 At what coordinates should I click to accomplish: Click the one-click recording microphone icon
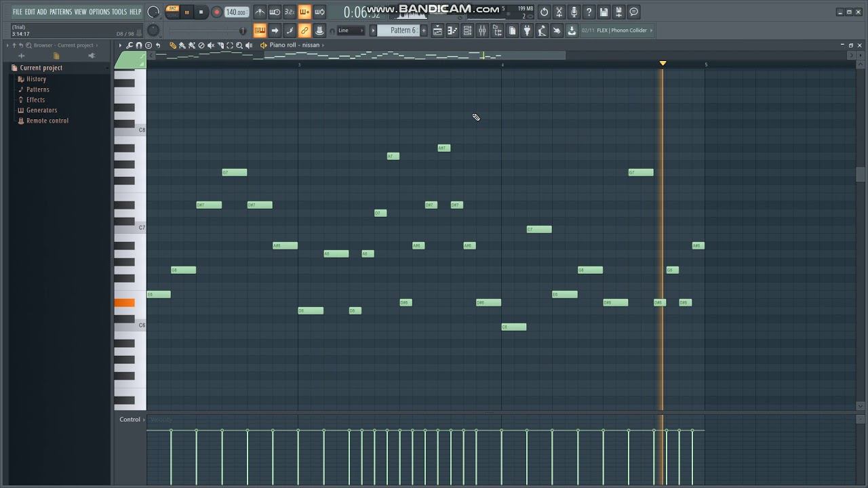click(x=574, y=12)
